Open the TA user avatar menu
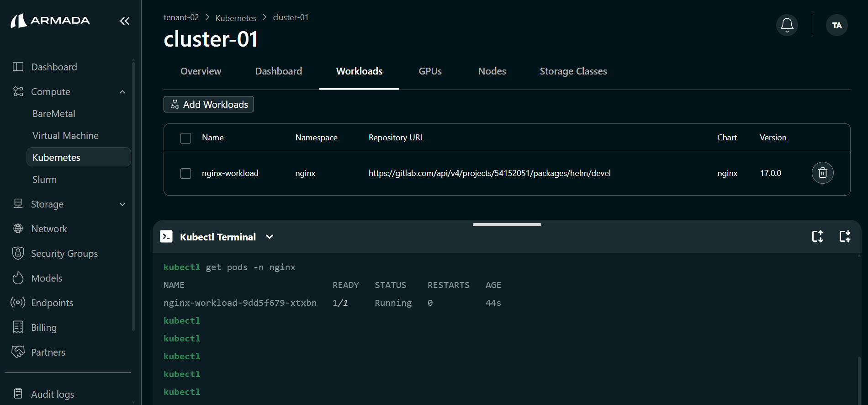The height and width of the screenshot is (405, 868). pyautogui.click(x=836, y=25)
